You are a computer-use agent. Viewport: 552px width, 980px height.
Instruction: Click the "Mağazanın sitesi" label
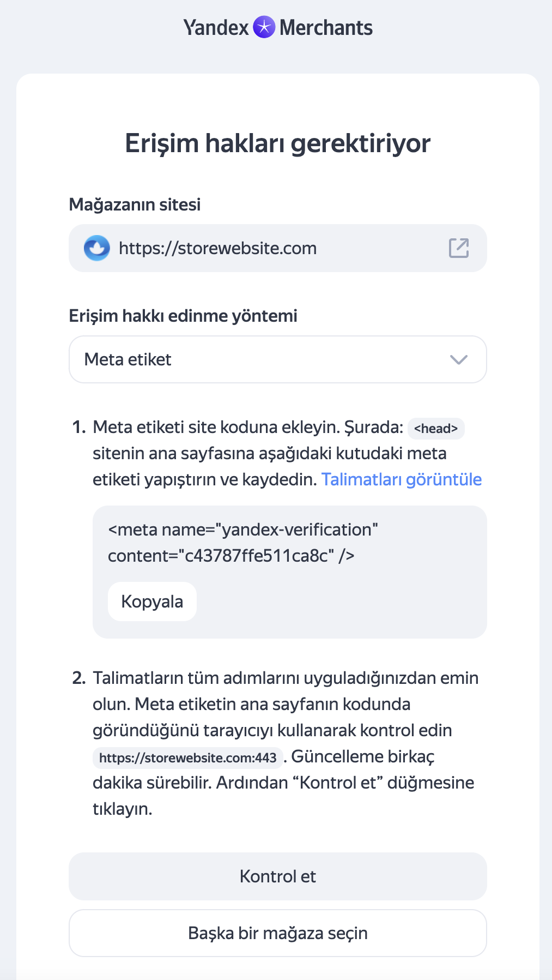tap(135, 205)
